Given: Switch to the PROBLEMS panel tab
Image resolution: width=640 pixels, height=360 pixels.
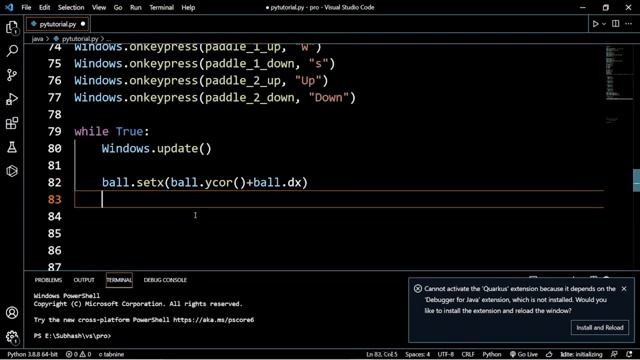Looking at the screenshot, I should coord(48,280).
